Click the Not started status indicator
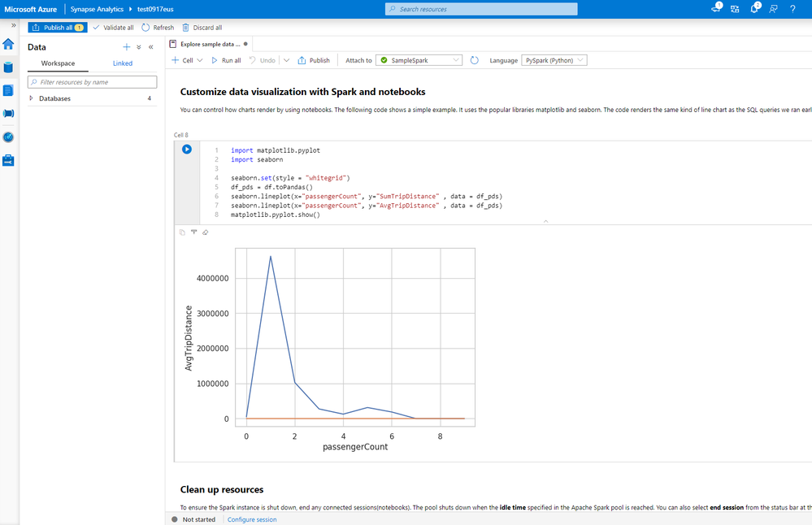This screenshot has width=812, height=525. 193,519
